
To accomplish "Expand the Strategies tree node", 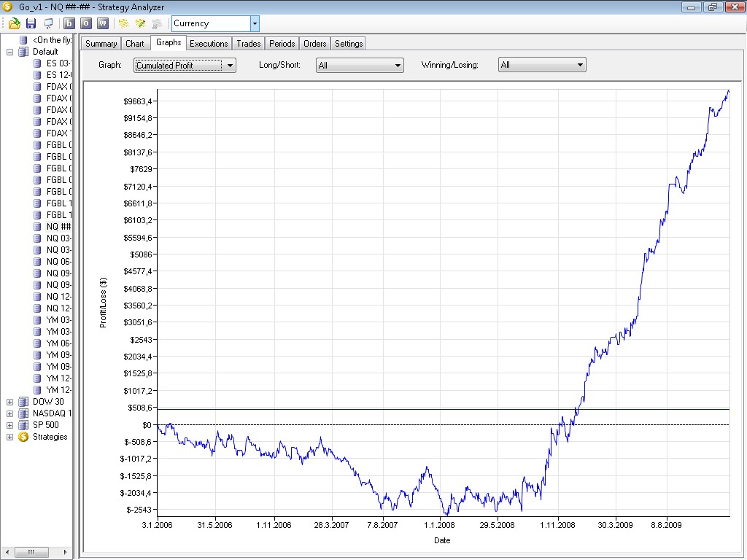I will click(10, 437).
